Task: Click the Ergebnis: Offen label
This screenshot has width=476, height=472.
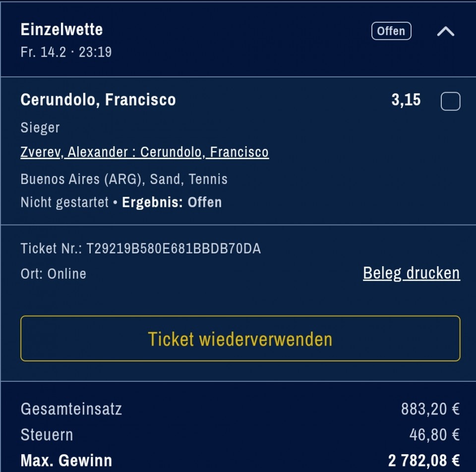Action: tap(172, 202)
